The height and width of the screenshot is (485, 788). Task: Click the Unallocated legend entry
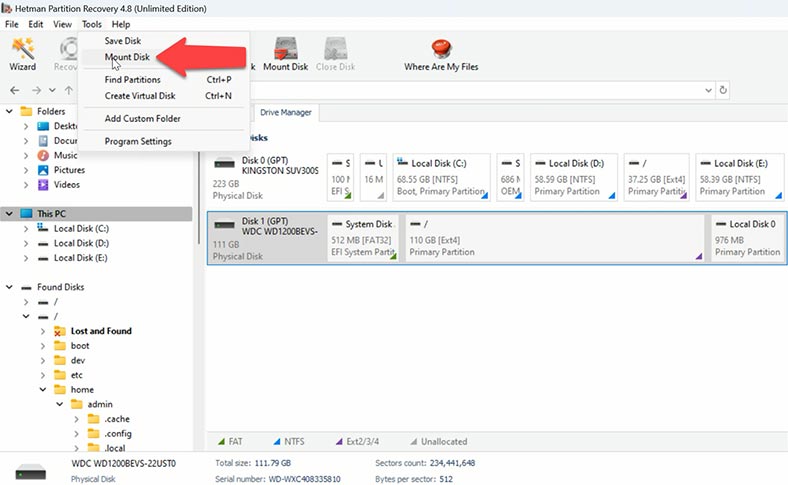pos(439,442)
